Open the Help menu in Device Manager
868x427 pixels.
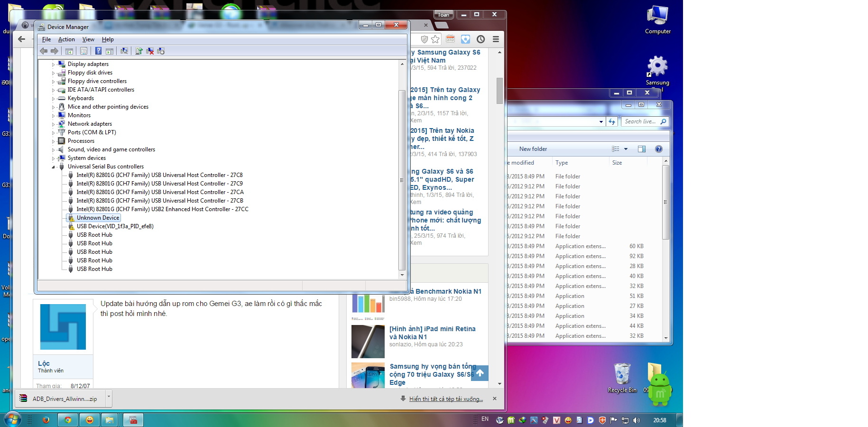tap(108, 39)
